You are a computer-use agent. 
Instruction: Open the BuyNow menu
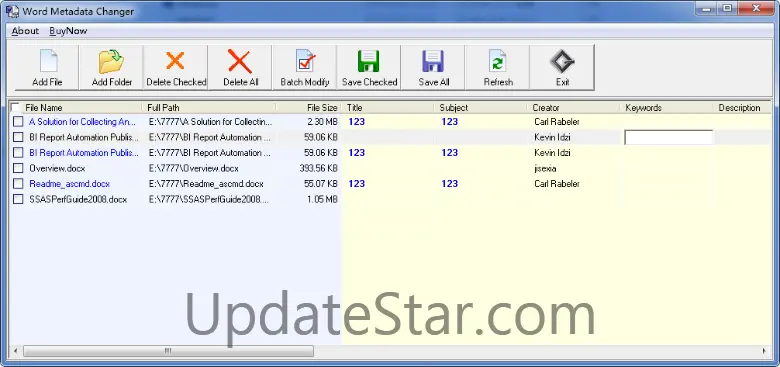click(68, 31)
